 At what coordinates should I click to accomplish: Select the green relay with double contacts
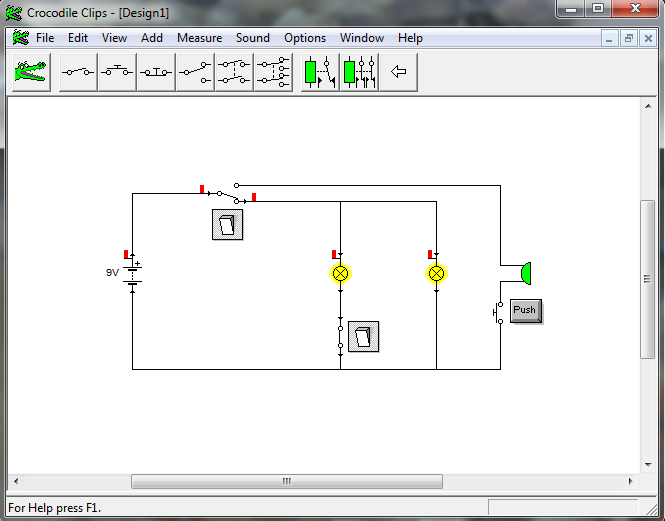pyautogui.click(x=359, y=72)
